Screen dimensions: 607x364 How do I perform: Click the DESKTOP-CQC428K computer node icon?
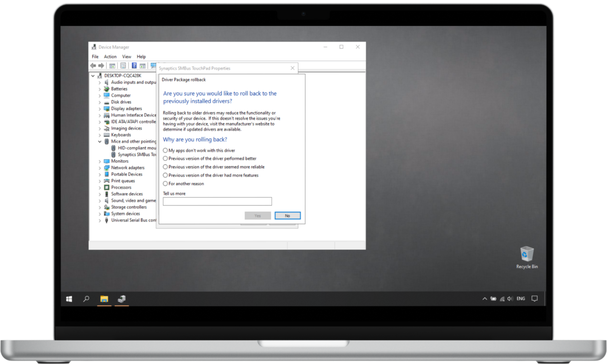tap(100, 76)
